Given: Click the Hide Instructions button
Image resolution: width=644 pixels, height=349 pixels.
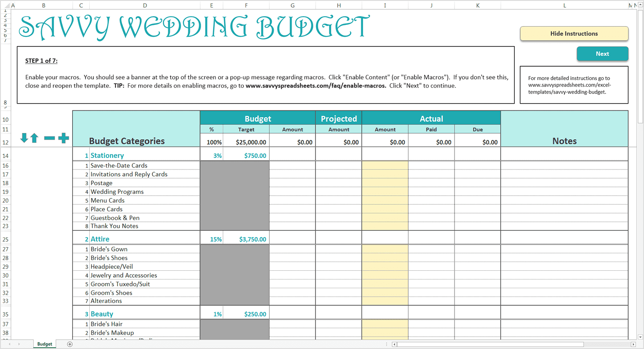Looking at the screenshot, I should pos(574,33).
